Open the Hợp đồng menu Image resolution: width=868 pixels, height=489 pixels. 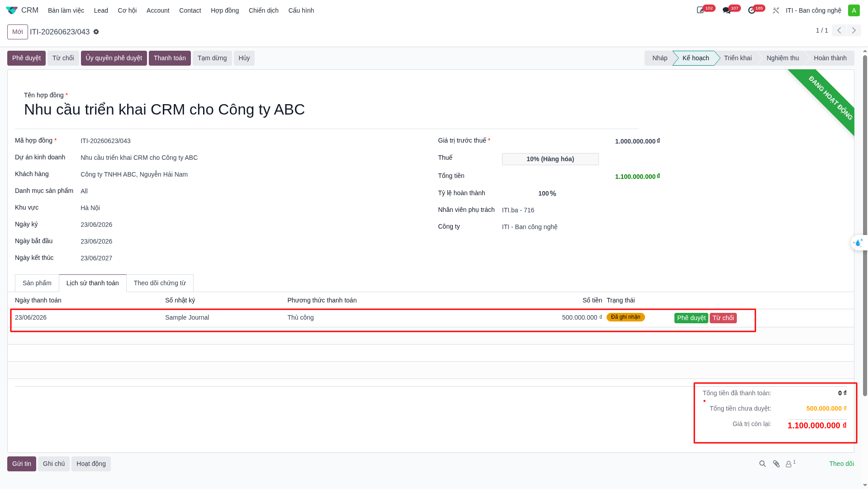point(225,10)
